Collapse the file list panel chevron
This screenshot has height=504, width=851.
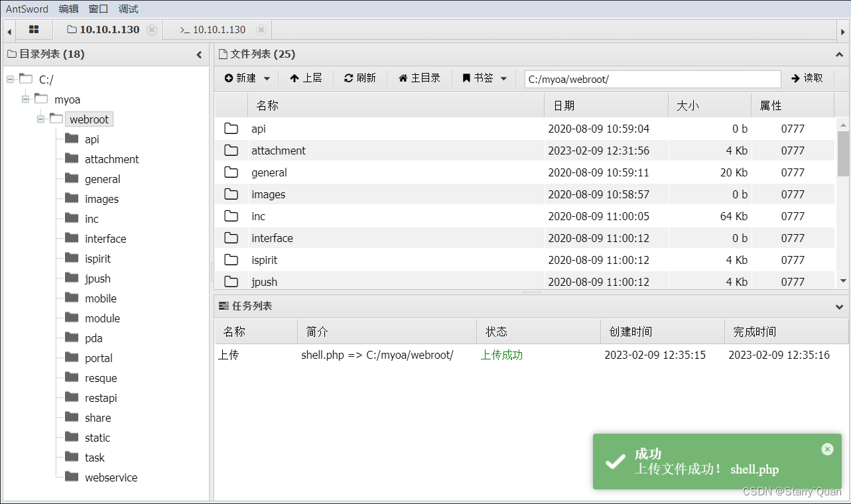[x=840, y=55]
